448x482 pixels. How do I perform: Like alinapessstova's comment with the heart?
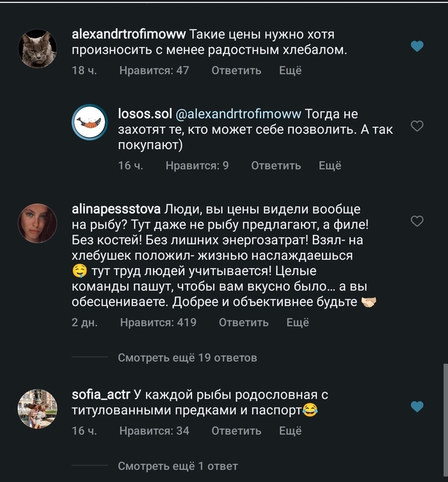[x=417, y=221]
